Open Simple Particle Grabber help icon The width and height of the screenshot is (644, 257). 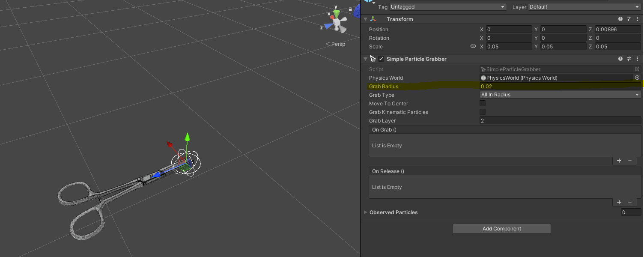[620, 59]
